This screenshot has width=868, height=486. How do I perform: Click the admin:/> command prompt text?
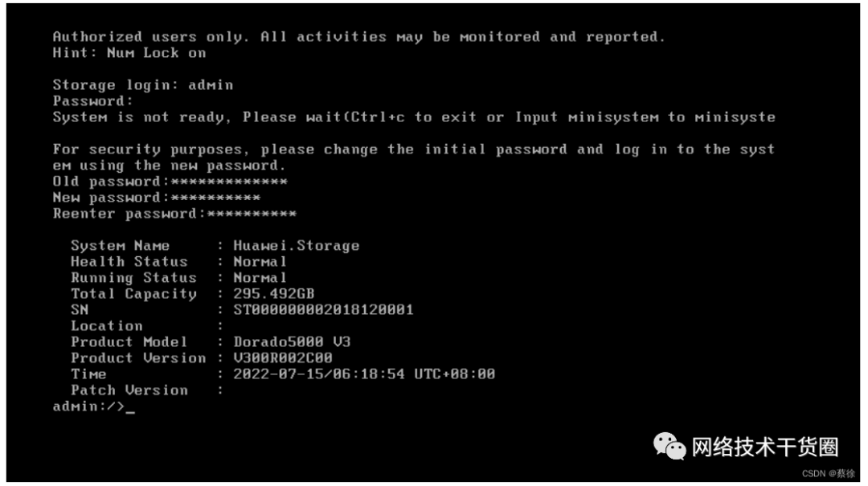(88, 406)
